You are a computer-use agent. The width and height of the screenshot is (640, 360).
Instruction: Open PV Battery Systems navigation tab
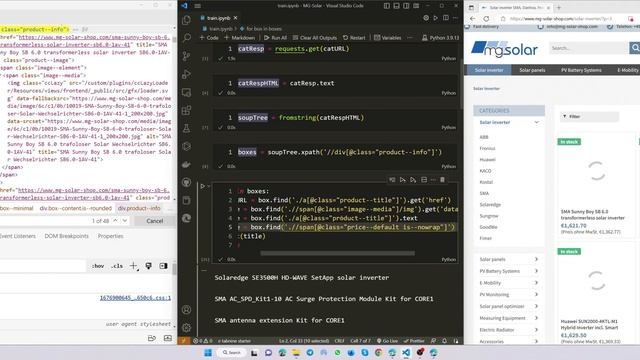coord(581,70)
